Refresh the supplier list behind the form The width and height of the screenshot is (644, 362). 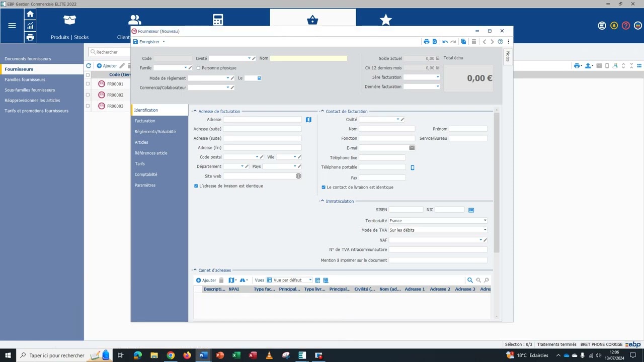(x=89, y=66)
